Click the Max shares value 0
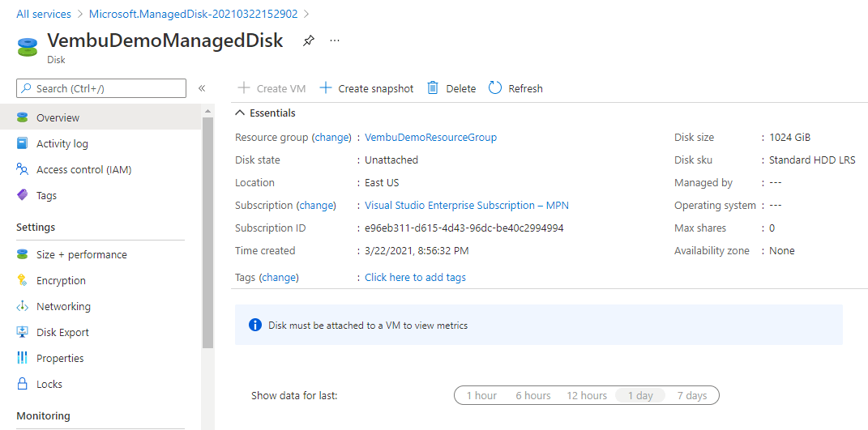Viewport: 868px width, 430px height. coord(772,228)
